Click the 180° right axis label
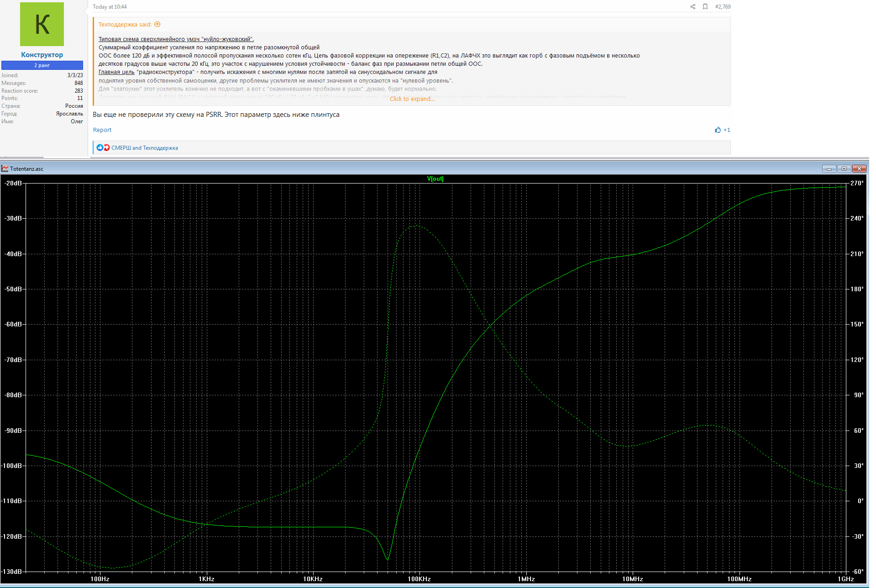 coord(857,289)
